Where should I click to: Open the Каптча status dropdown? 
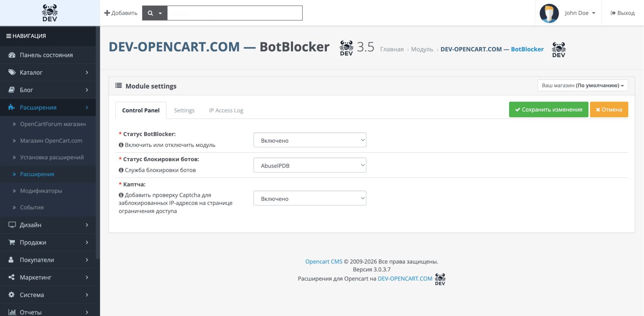point(310,198)
